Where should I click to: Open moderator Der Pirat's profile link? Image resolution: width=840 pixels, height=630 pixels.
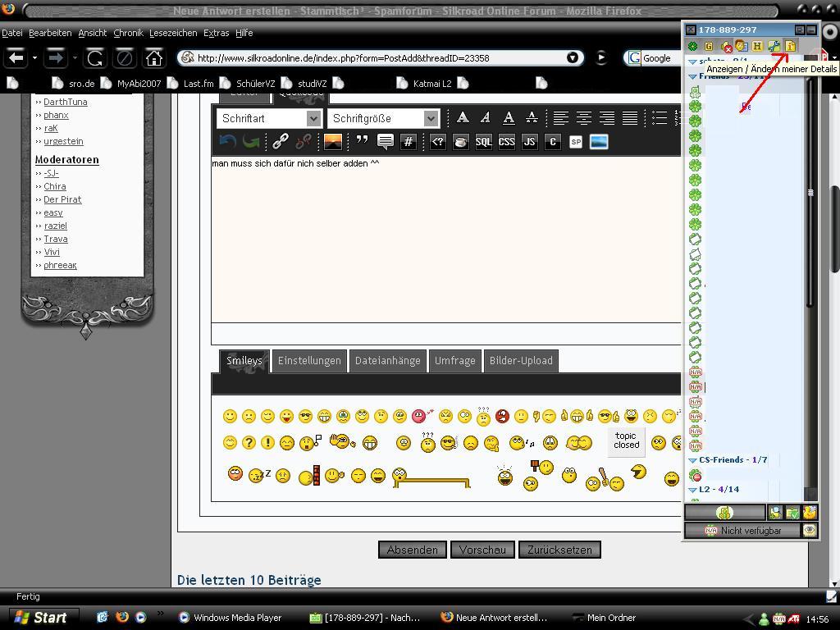point(62,199)
